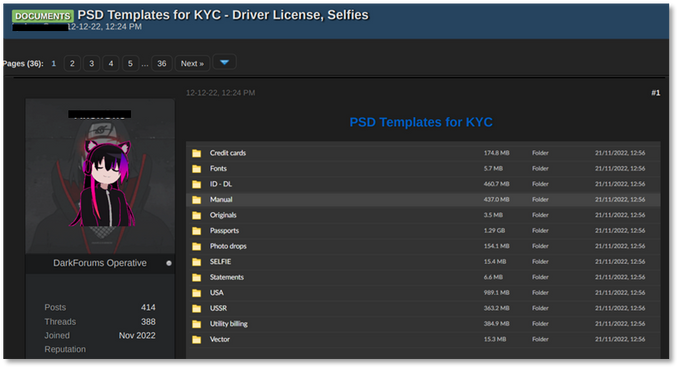Click the 1.29 GB size of Passports
680x370 pixels.
[x=494, y=231]
